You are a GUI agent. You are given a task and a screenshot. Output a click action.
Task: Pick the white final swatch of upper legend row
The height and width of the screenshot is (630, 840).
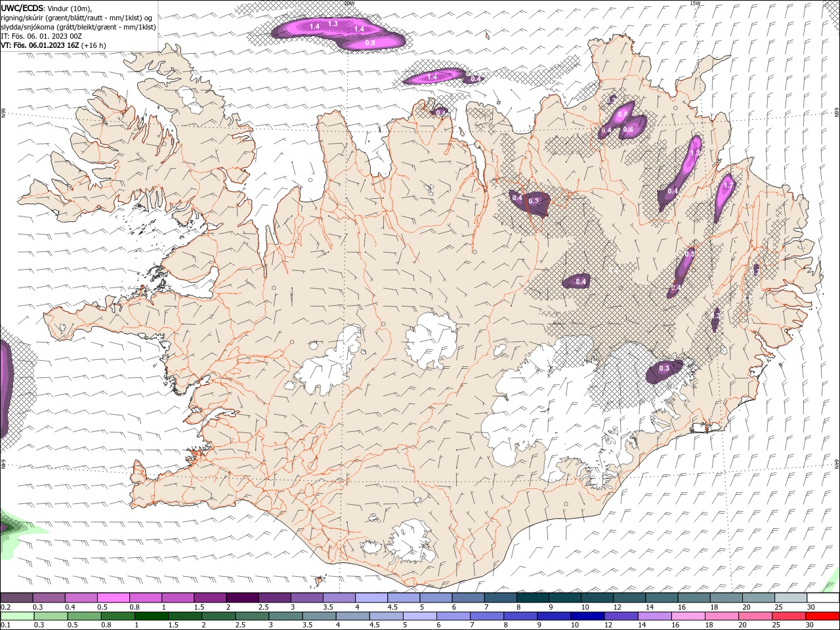[823, 598]
